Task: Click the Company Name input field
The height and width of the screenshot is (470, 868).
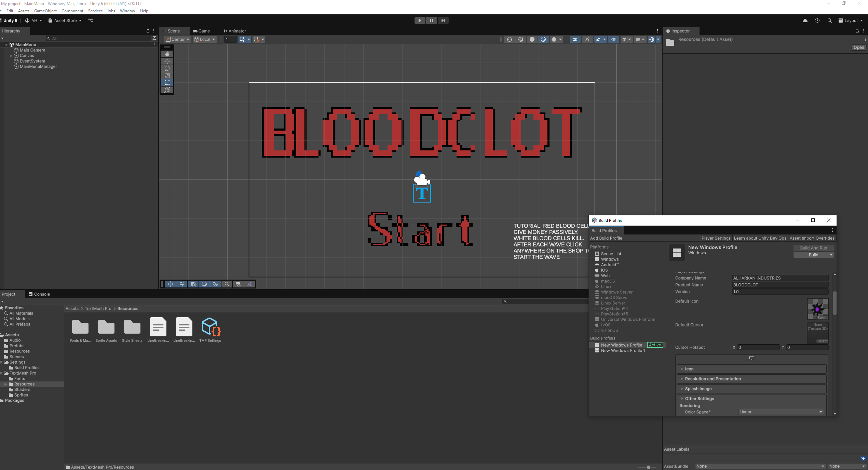Action: 780,278
